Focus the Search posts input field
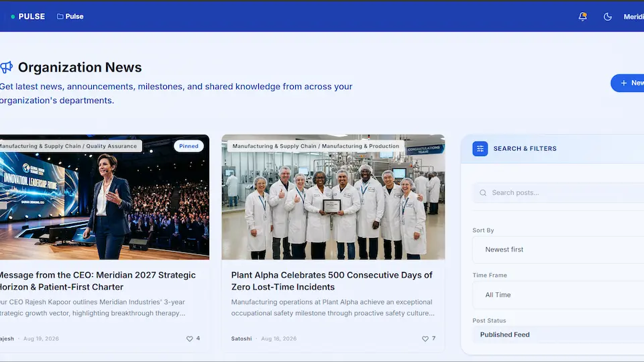644x362 pixels. click(559, 192)
